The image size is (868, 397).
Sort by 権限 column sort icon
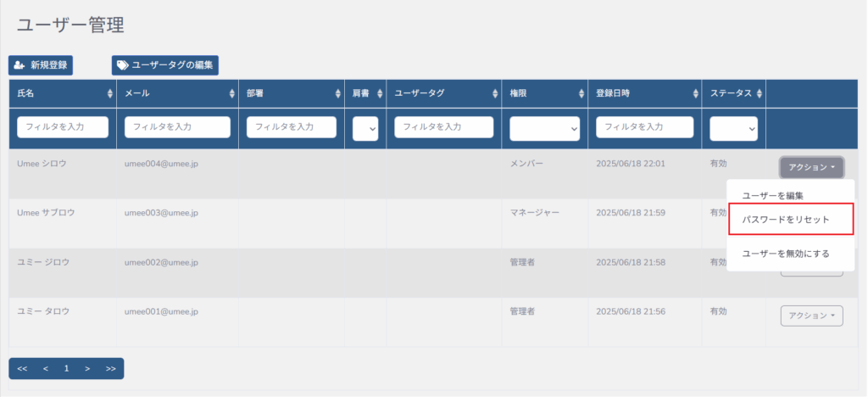(x=581, y=93)
